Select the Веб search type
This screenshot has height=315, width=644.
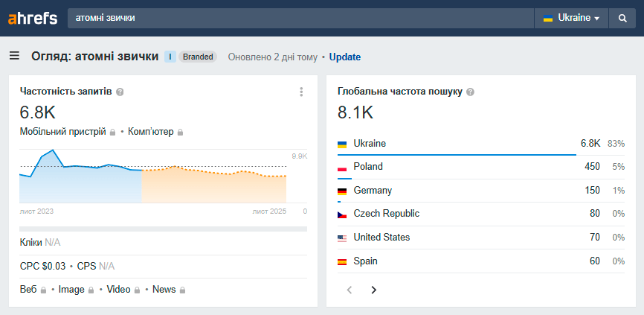pyautogui.click(x=29, y=290)
